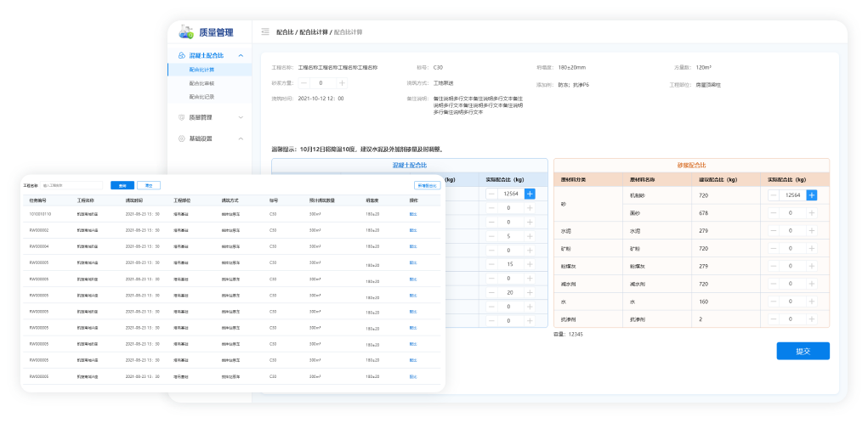Image resolution: width=868 pixels, height=423 pixels.
Task: Click the 新增配合比 button in task list
Action: pos(427,185)
